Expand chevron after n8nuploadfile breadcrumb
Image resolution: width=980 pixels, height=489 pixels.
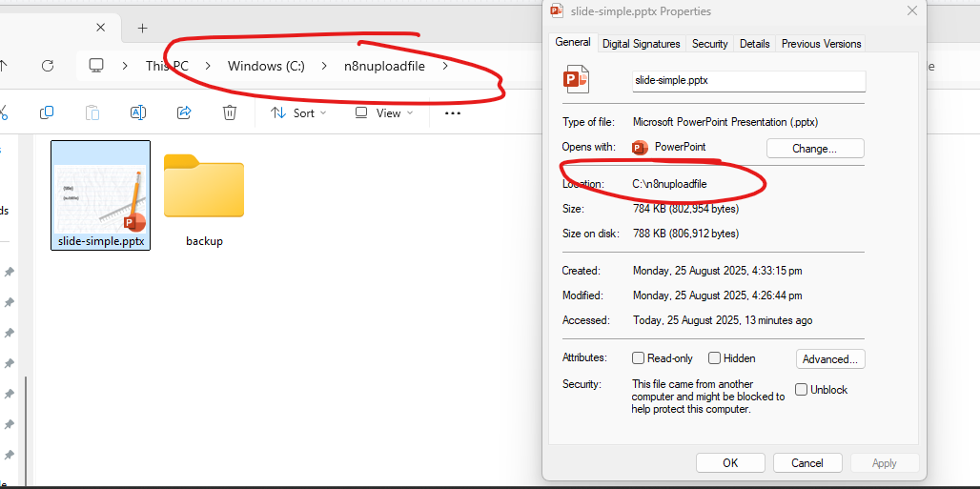[445, 66]
